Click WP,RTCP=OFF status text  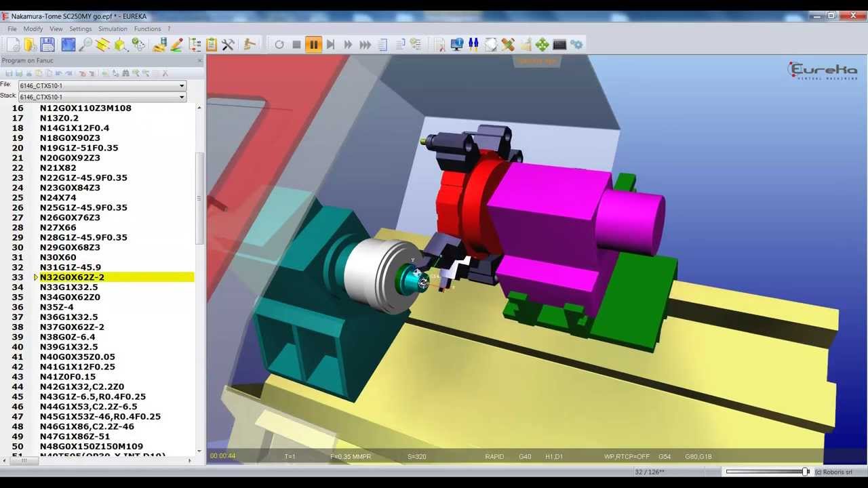pyautogui.click(x=627, y=457)
